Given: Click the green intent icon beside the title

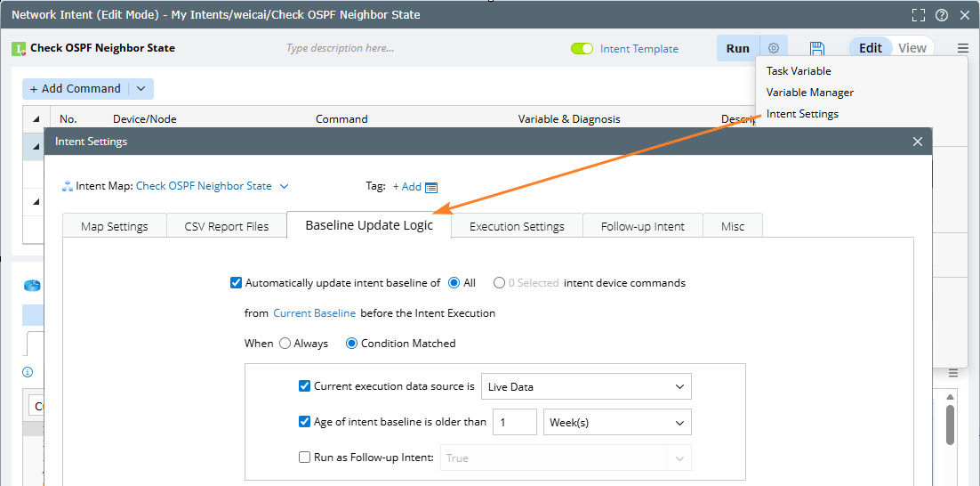Looking at the screenshot, I should click(19, 49).
